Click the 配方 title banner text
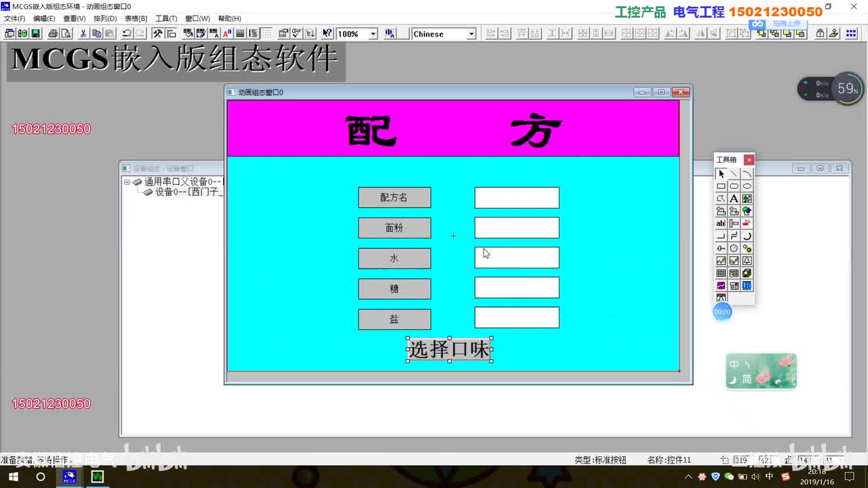The image size is (868, 488). point(453,130)
